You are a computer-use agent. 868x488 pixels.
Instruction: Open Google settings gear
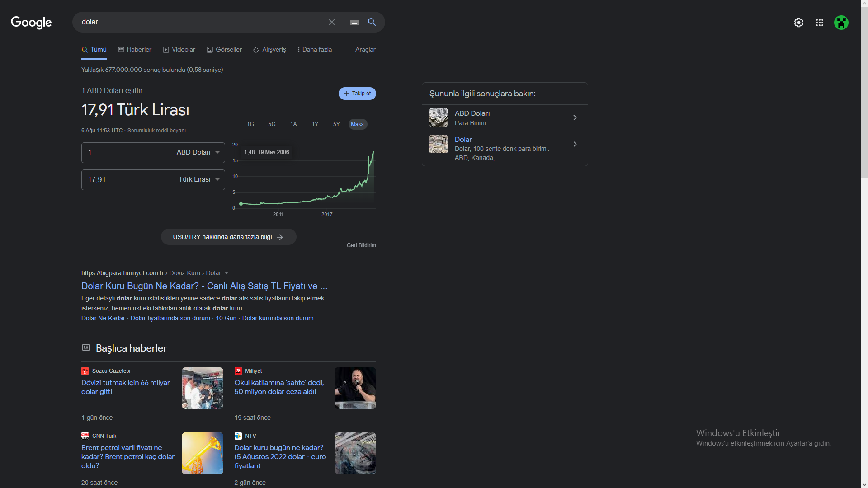point(799,23)
